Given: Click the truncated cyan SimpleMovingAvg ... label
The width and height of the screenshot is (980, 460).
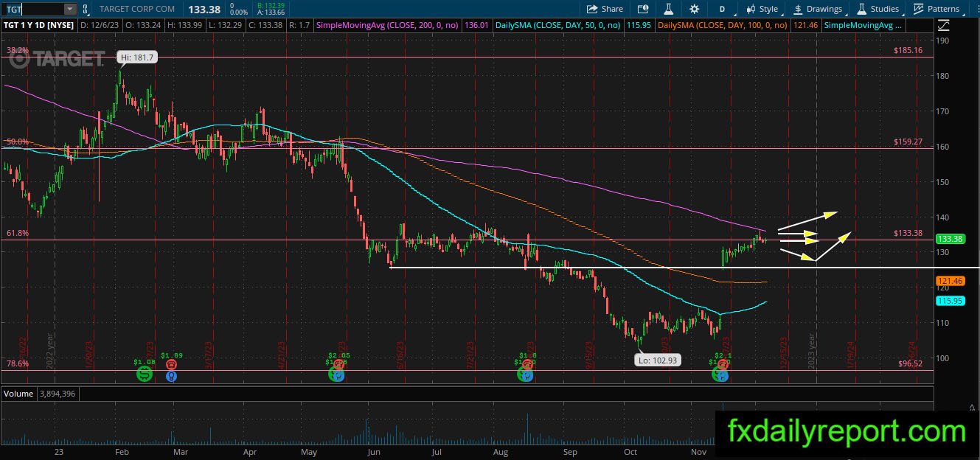Looking at the screenshot, I should click(862, 25).
